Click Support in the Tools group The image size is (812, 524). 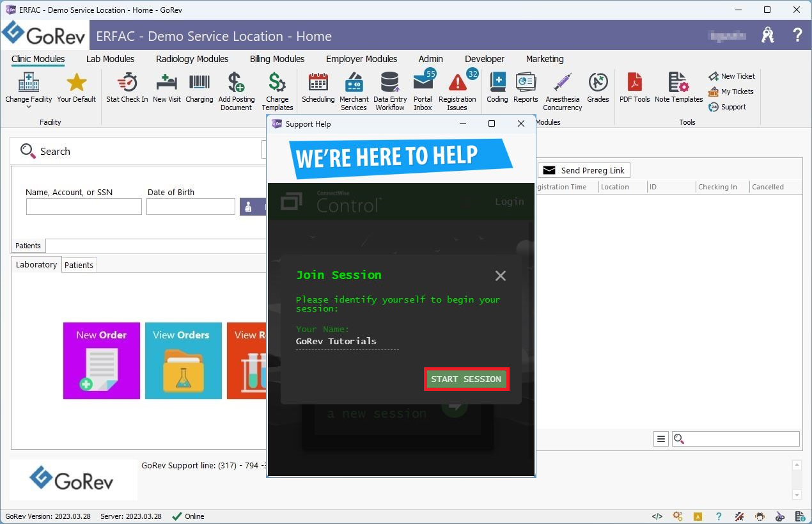pyautogui.click(x=727, y=107)
